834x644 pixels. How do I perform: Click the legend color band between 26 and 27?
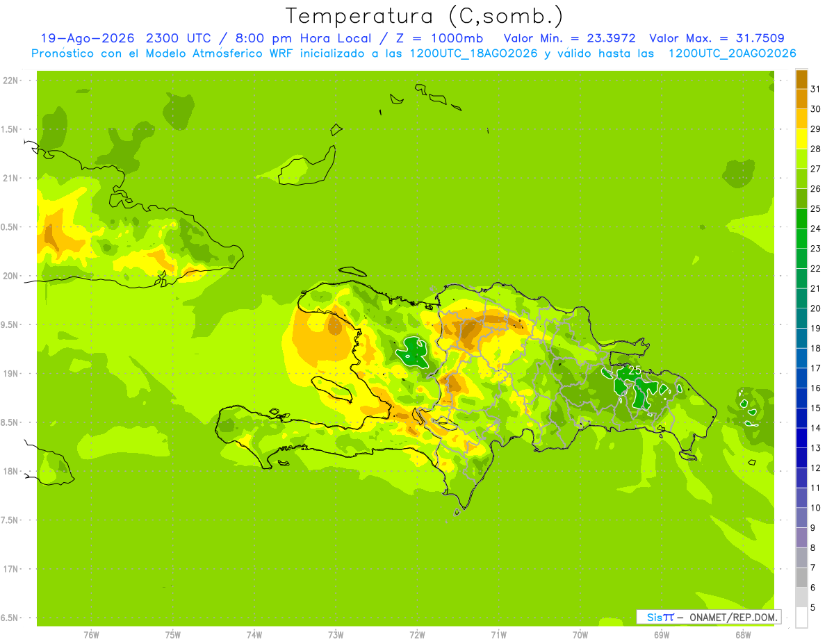coord(801,179)
